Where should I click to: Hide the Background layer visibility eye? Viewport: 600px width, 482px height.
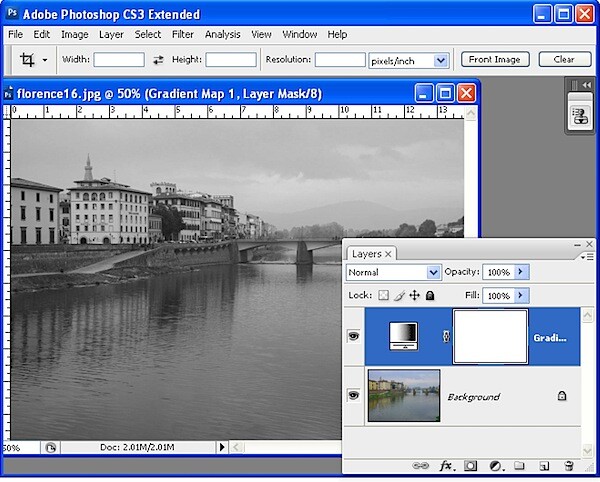click(354, 395)
